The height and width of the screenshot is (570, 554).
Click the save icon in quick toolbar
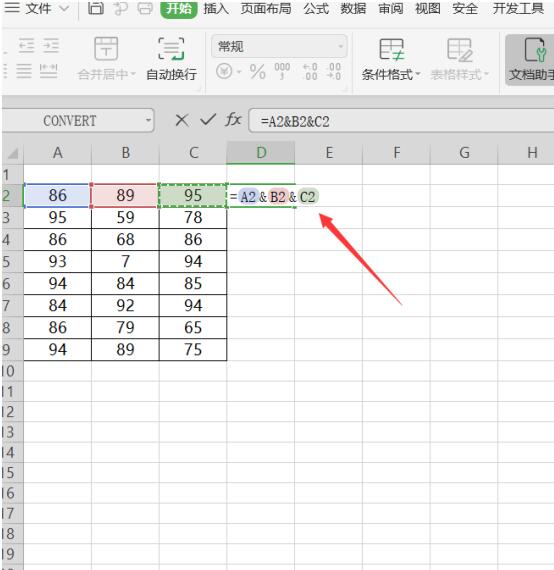[x=96, y=9]
